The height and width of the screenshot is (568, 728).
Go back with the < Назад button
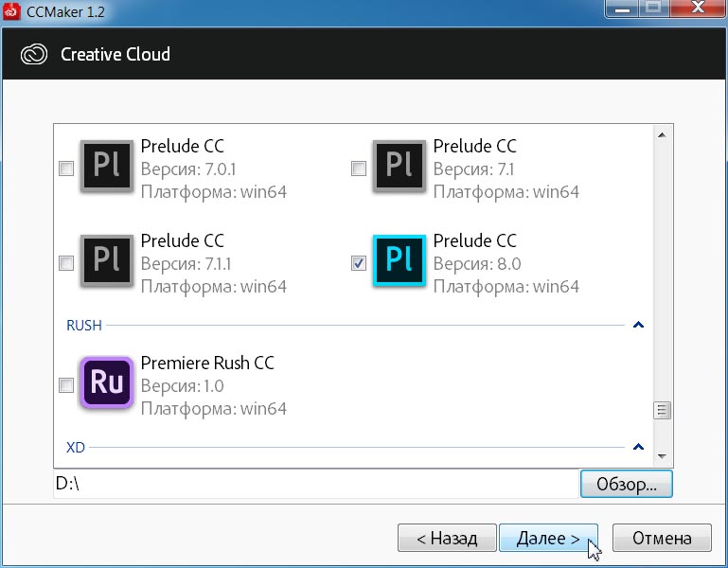pyautogui.click(x=447, y=539)
